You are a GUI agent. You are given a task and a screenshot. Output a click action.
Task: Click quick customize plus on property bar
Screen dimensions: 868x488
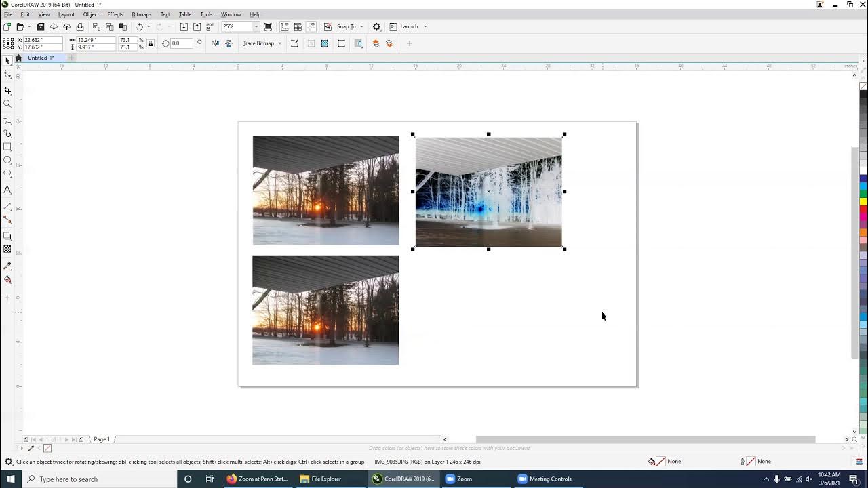[x=409, y=43]
